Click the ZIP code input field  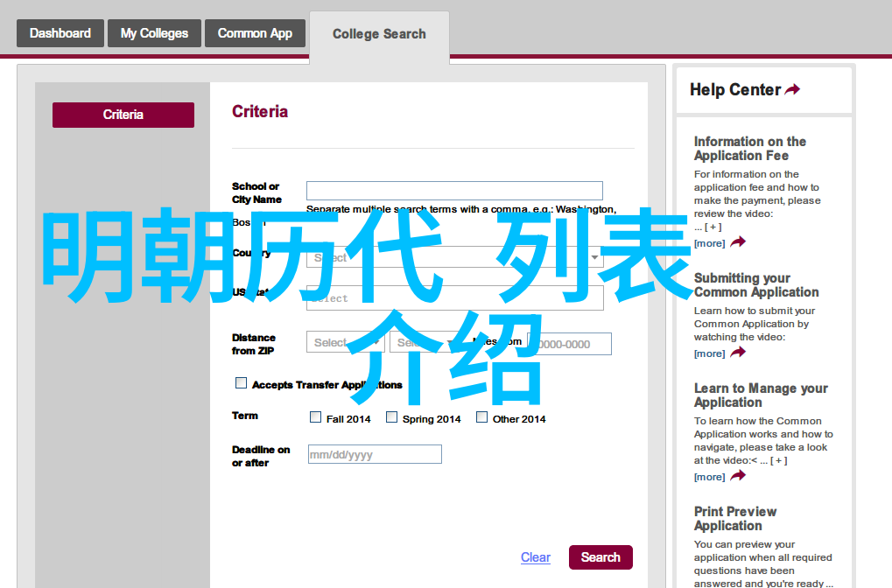click(570, 344)
